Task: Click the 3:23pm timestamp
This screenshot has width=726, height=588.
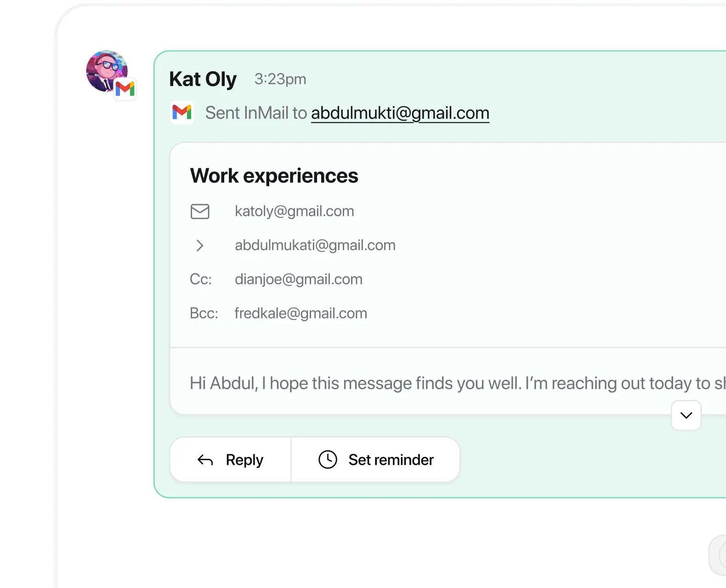Action: tap(280, 79)
